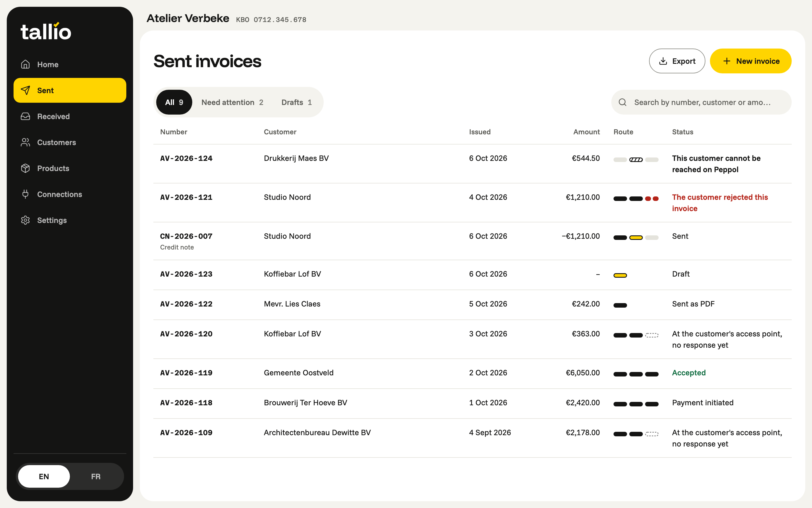
Task: Click customer Mevr. Lies Claes
Action: coord(292,304)
